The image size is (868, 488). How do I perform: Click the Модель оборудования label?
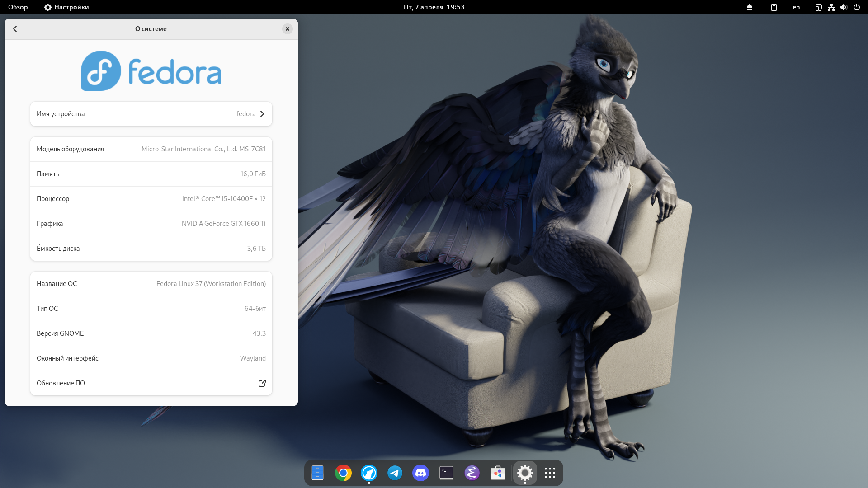point(71,149)
